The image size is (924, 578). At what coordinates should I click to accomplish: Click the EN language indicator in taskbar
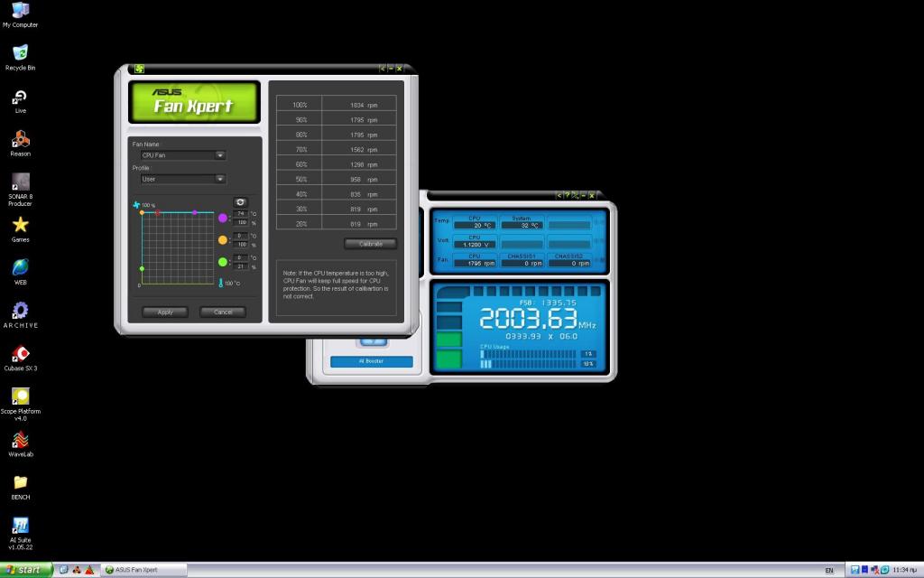(829, 571)
